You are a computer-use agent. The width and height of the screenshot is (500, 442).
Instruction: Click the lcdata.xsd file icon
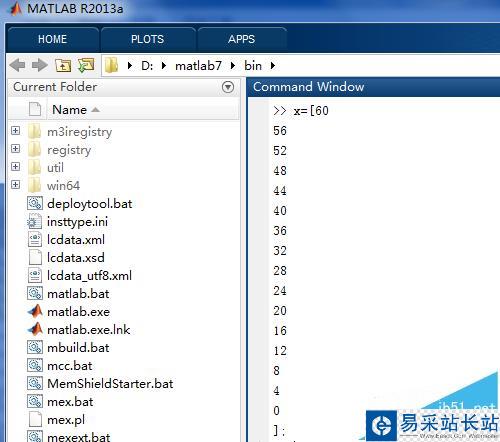(x=35, y=258)
